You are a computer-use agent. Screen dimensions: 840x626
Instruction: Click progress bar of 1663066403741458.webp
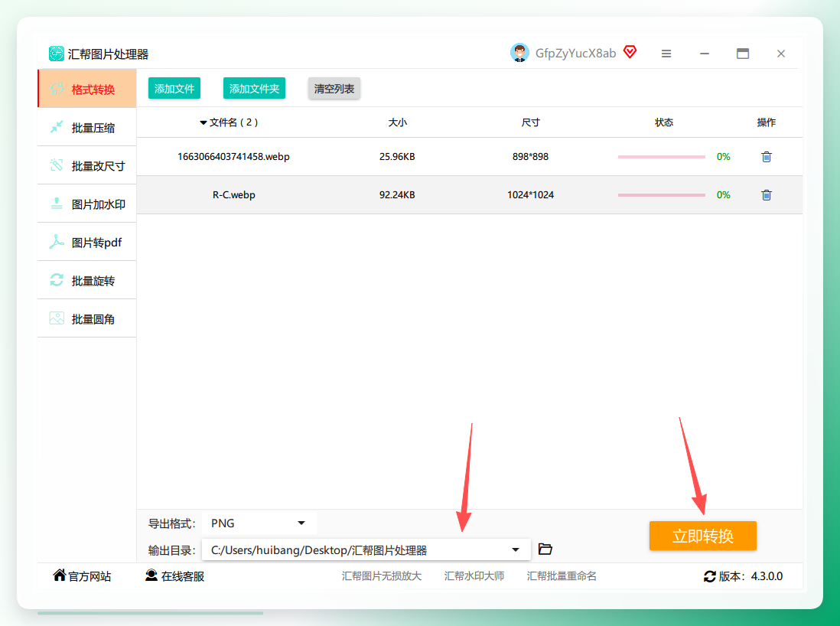[x=661, y=156]
